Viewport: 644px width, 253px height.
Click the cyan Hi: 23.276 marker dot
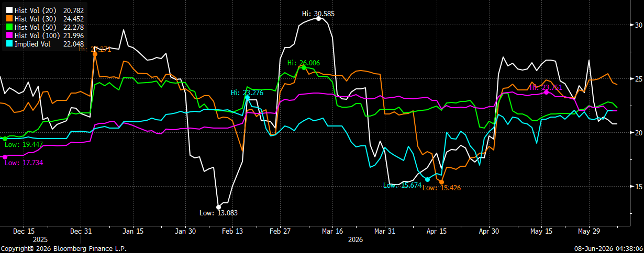[x=247, y=97]
